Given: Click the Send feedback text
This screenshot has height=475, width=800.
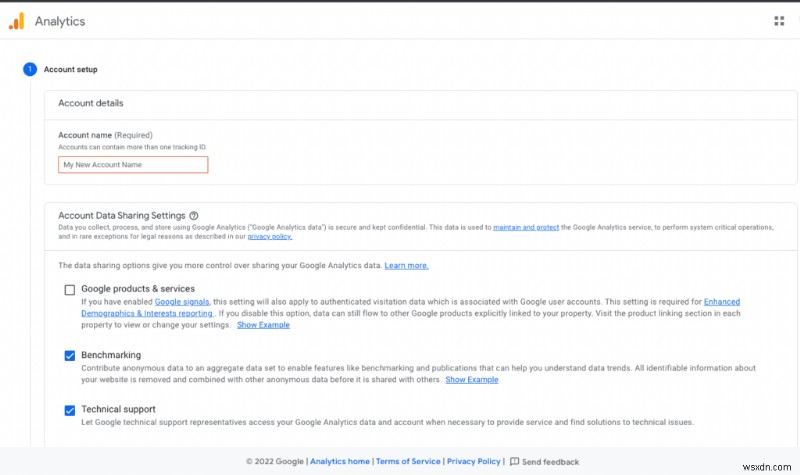Looking at the screenshot, I should (x=550, y=462).
